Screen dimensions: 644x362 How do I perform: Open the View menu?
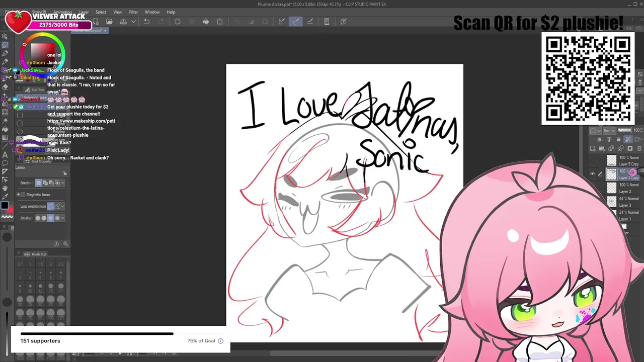[x=117, y=12]
